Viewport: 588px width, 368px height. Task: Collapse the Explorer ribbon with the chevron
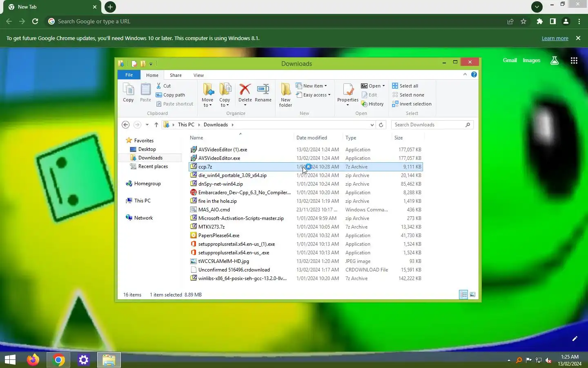click(465, 74)
